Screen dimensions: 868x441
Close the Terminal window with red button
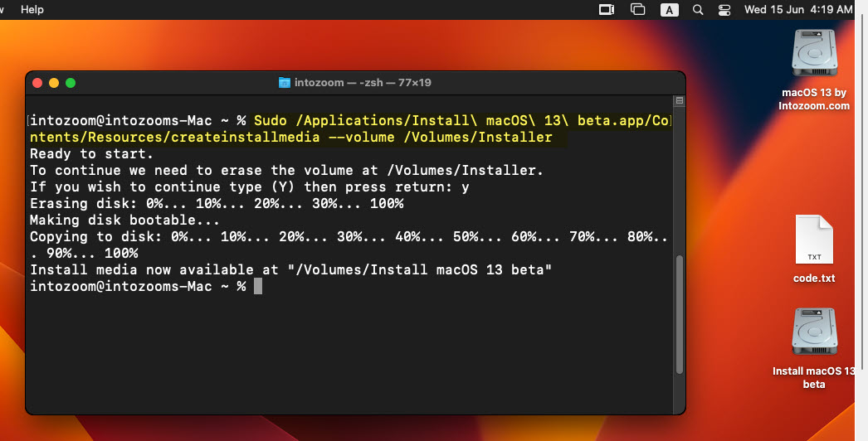(x=37, y=83)
